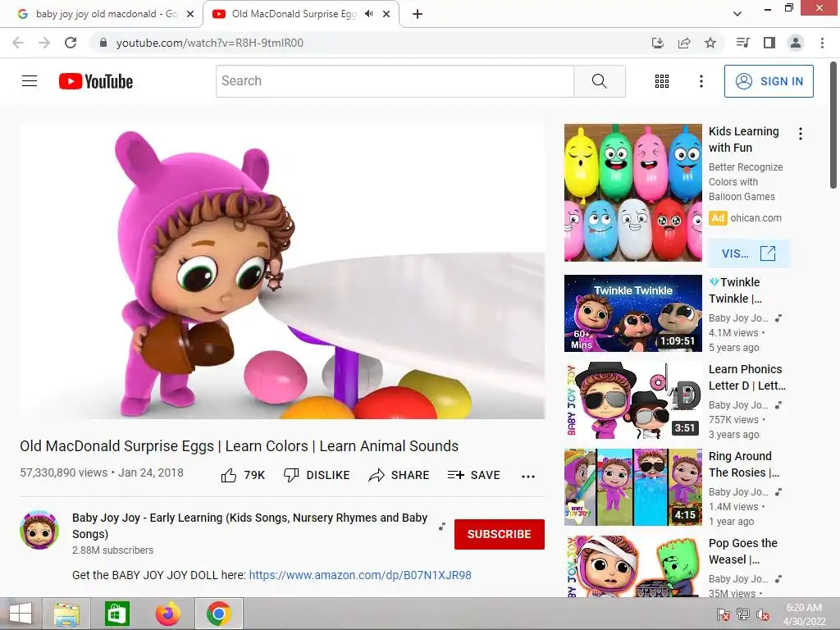Open Learn Phonics Letter D thumbnail
Viewport: 840px width, 630px height.
(x=632, y=400)
